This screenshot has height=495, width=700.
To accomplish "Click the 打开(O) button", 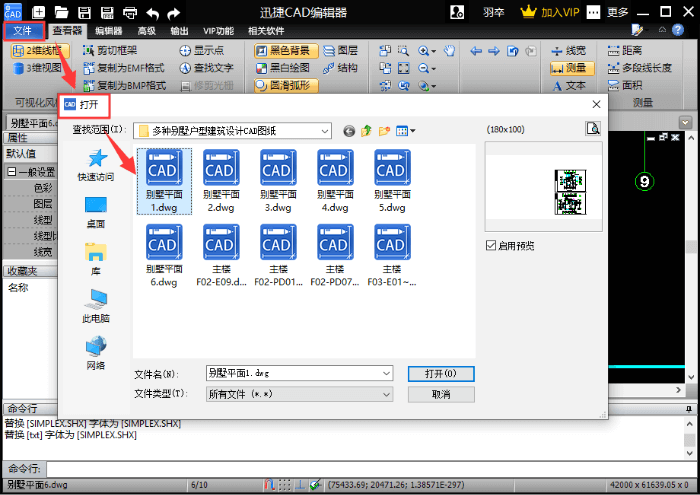I will tap(441, 374).
